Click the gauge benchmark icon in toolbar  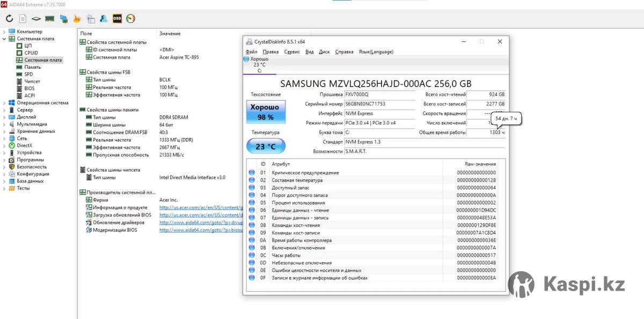(x=130, y=19)
